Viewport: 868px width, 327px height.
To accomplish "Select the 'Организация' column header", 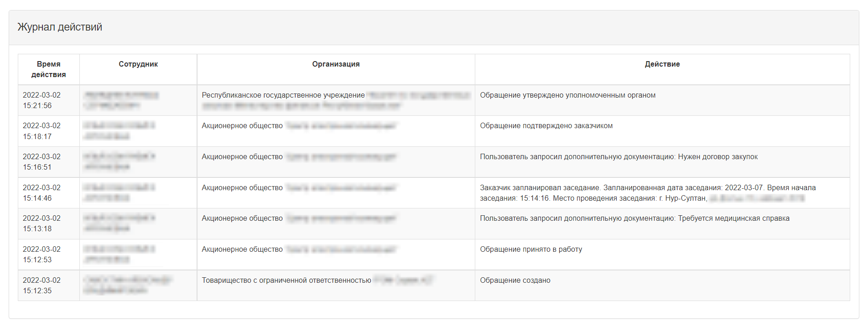I will (336, 64).
